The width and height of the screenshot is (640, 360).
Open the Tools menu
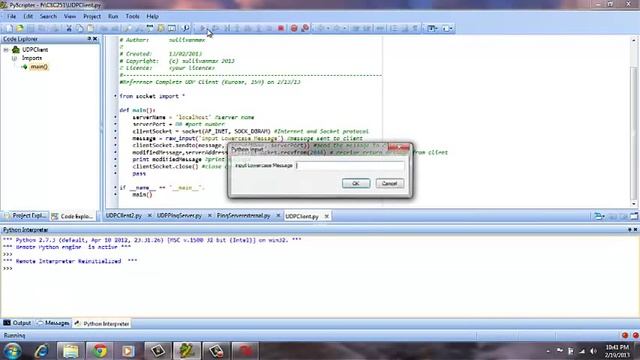pyautogui.click(x=132, y=16)
